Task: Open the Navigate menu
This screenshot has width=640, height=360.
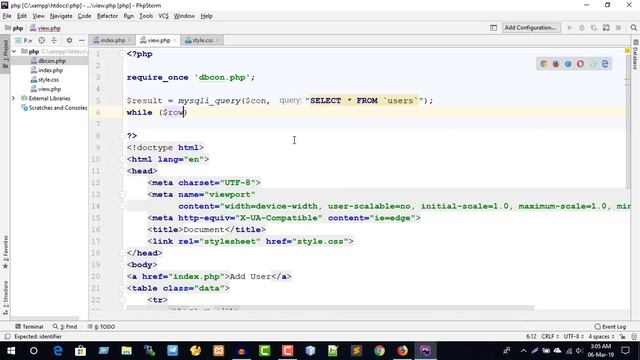Action: 61,16
